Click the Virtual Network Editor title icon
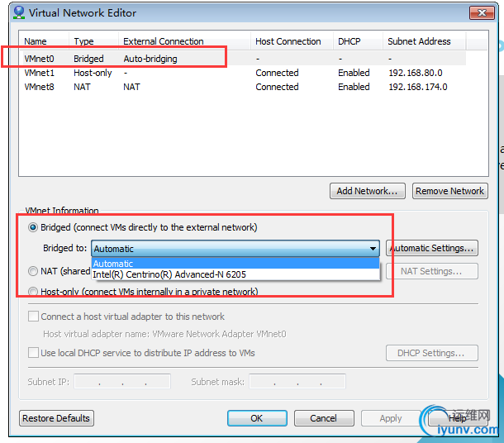504x443 pixels. pyautogui.click(x=19, y=12)
